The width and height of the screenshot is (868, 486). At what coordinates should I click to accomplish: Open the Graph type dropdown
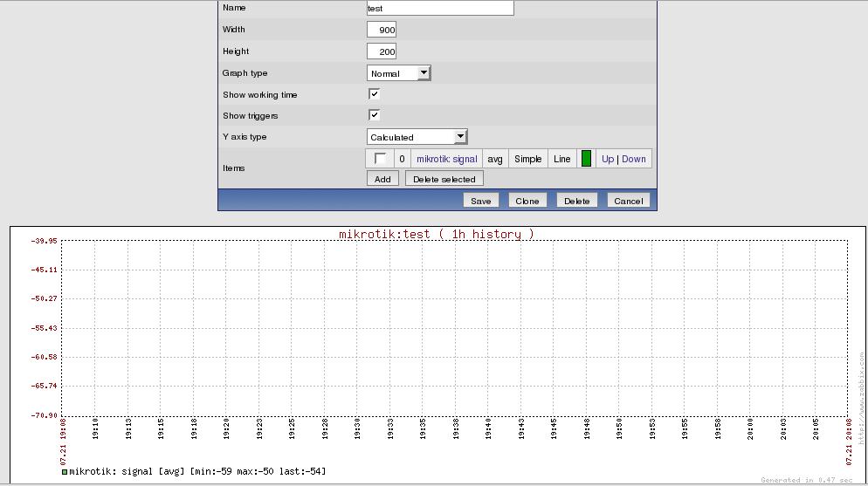point(399,73)
